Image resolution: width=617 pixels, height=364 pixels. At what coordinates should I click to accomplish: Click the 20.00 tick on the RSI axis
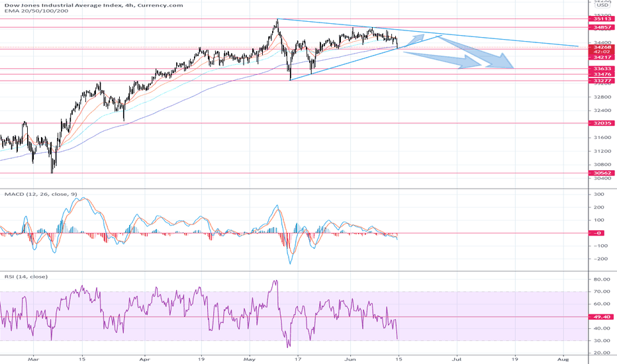click(x=602, y=353)
